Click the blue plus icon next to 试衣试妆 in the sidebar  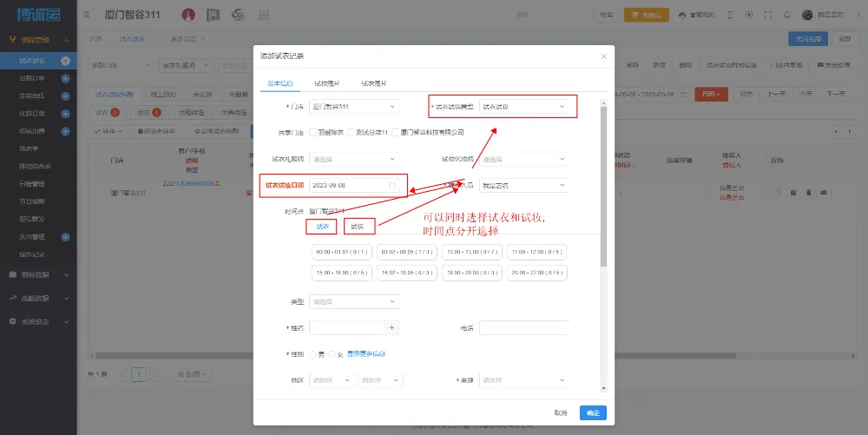pos(65,61)
